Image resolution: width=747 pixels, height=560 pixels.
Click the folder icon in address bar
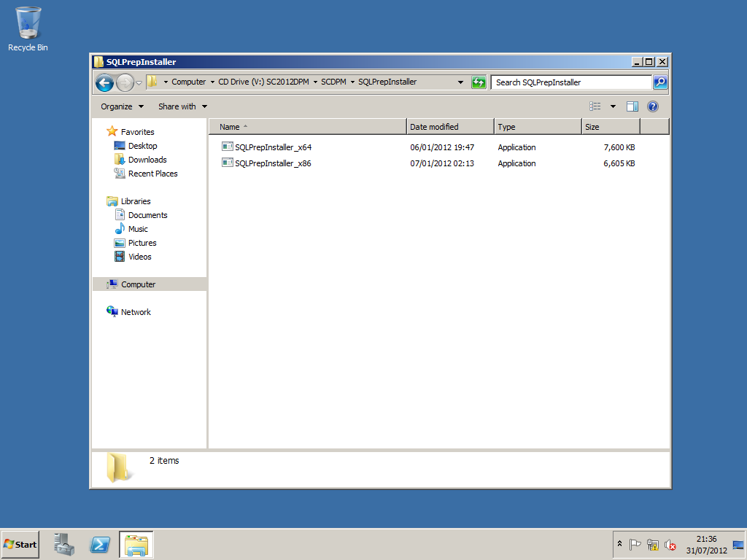tap(152, 82)
